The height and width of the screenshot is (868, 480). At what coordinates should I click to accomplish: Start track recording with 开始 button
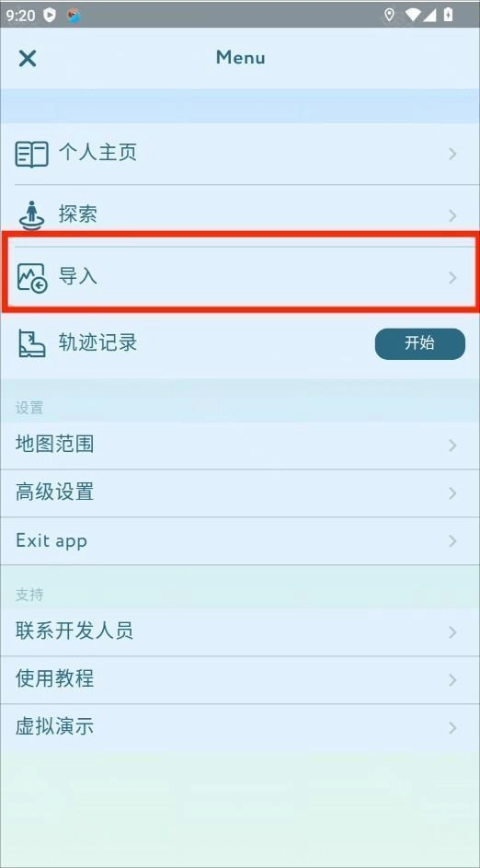pos(419,343)
